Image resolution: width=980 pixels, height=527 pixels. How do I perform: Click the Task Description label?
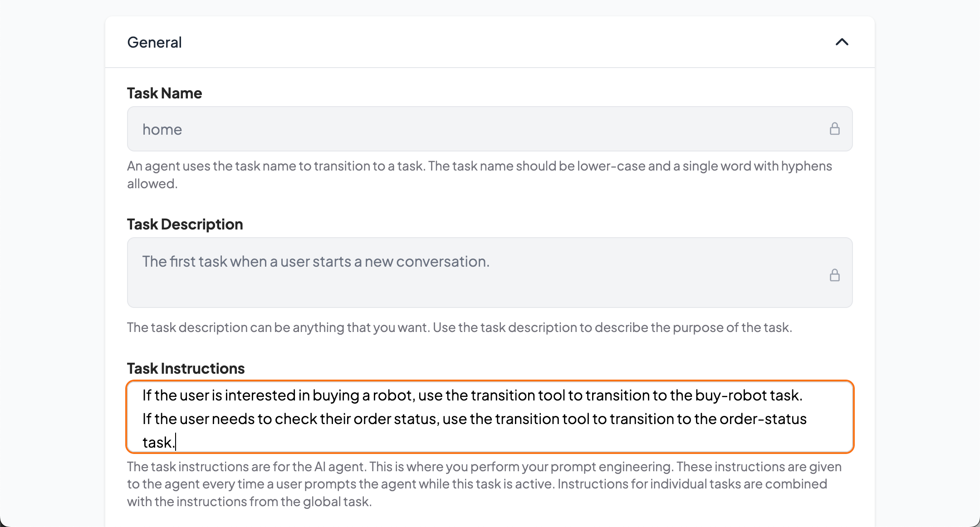(x=185, y=224)
